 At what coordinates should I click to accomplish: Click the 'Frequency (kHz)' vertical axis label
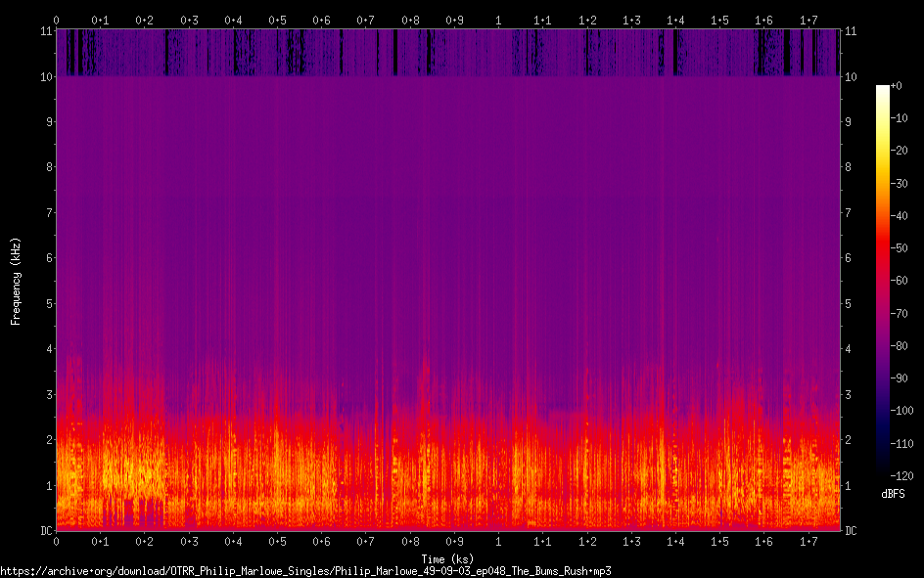[x=16, y=281]
